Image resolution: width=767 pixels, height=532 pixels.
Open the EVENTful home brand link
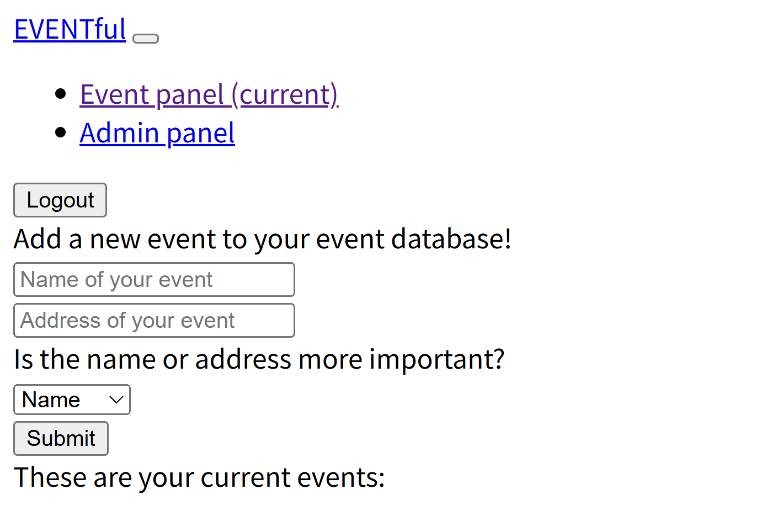point(70,30)
